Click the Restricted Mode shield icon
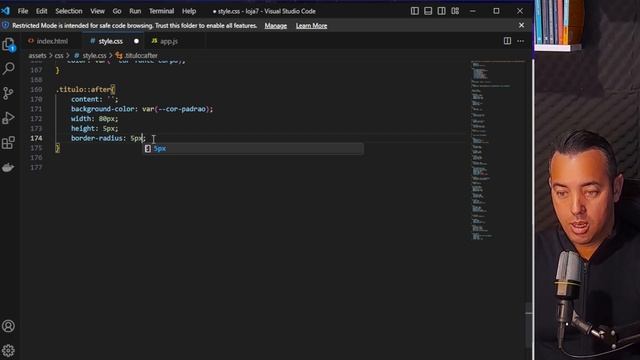This screenshot has width=640, height=360. (x=5, y=25)
